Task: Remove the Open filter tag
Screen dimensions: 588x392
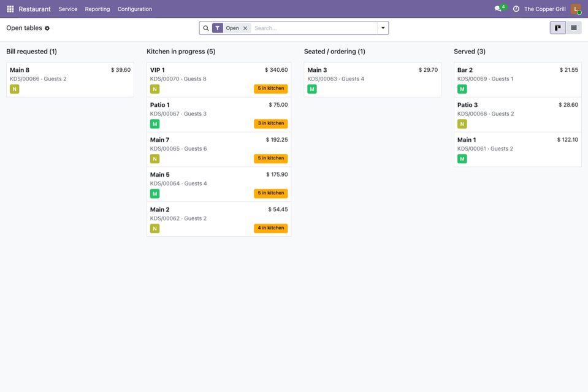Action: [x=245, y=28]
